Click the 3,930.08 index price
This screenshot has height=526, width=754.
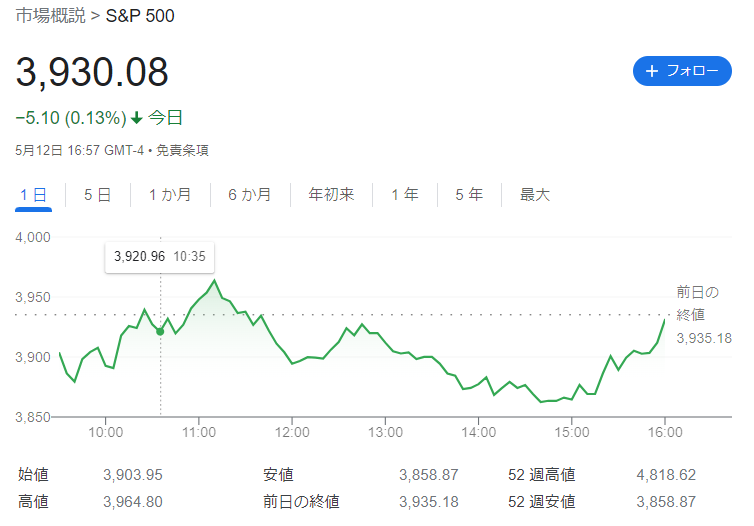click(92, 72)
